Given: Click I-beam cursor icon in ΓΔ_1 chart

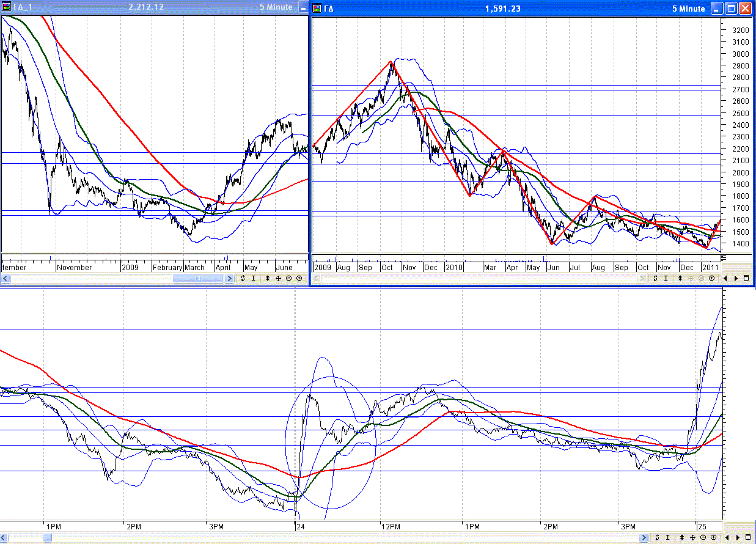Looking at the screenshot, I should point(253,278).
